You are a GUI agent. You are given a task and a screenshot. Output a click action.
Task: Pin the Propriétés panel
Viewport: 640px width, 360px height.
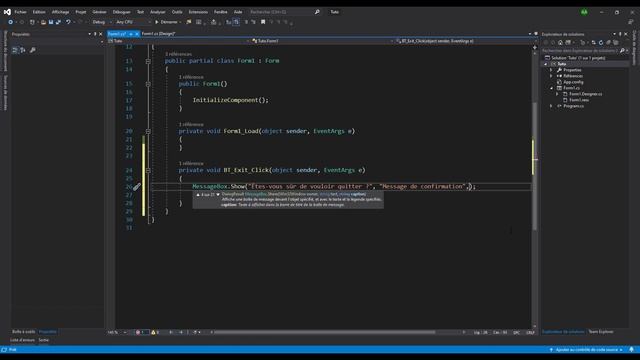(95, 34)
